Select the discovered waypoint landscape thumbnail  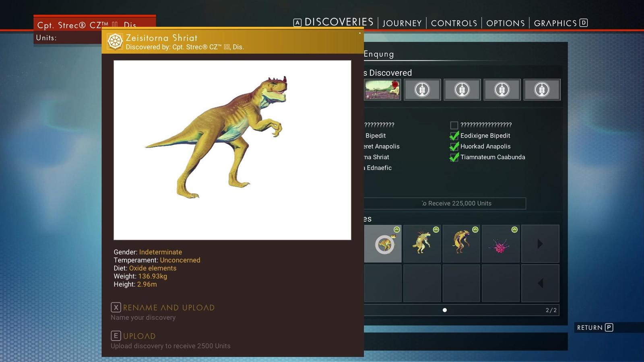point(382,89)
